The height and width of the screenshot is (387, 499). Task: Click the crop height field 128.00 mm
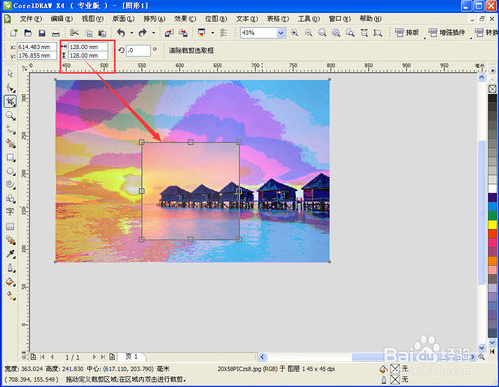(x=88, y=56)
